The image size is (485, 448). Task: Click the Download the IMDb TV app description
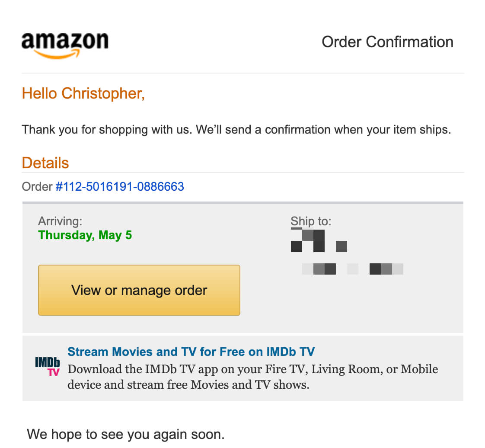pos(252,377)
